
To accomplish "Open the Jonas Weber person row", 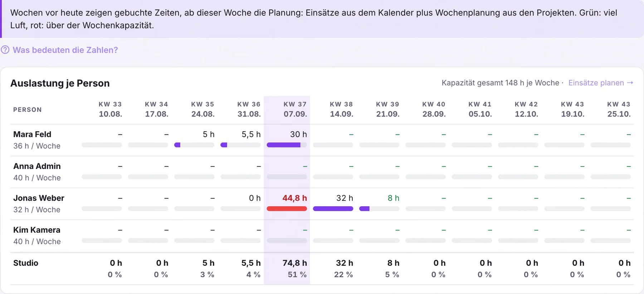I will [x=322, y=204].
